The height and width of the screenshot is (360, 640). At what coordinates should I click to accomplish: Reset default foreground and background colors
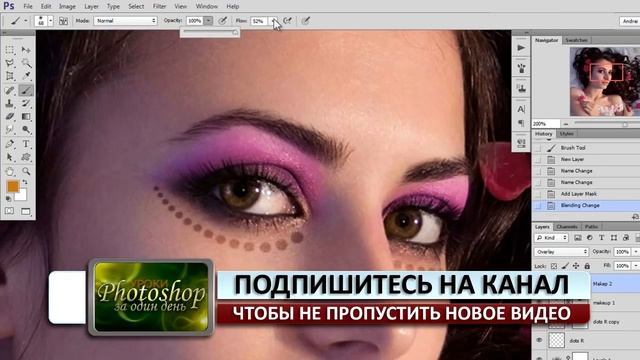pyautogui.click(x=8, y=199)
